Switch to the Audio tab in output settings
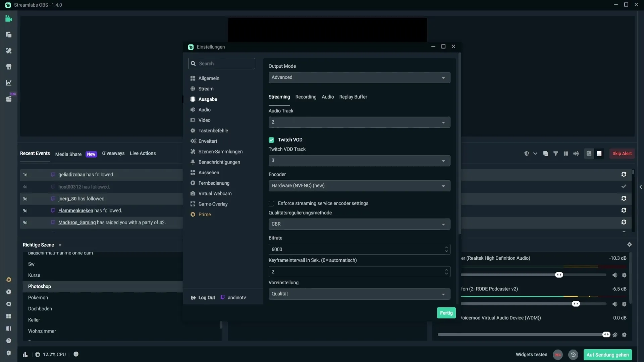644x362 pixels. click(x=328, y=97)
